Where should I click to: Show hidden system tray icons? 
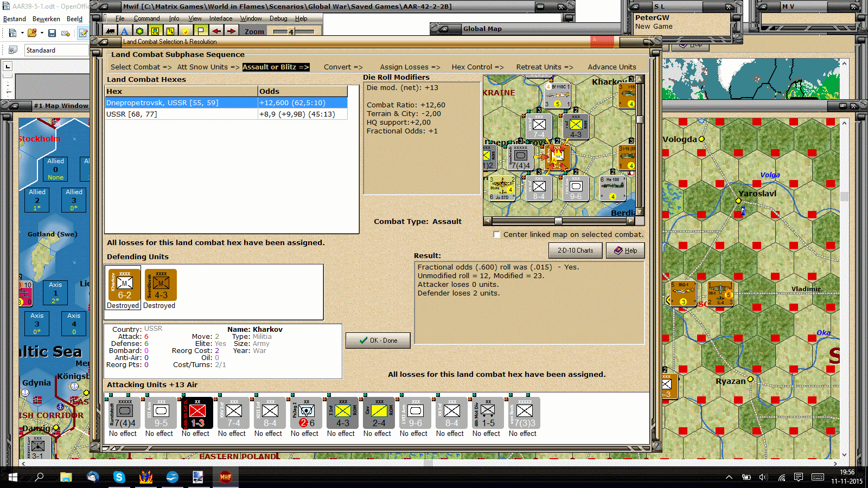pos(729,477)
